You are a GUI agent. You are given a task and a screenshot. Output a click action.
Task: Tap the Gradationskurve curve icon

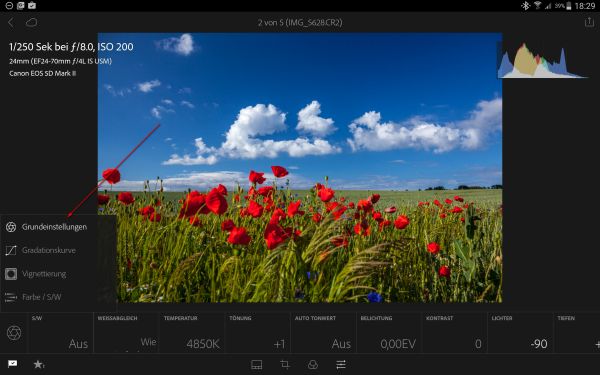pyautogui.click(x=11, y=250)
